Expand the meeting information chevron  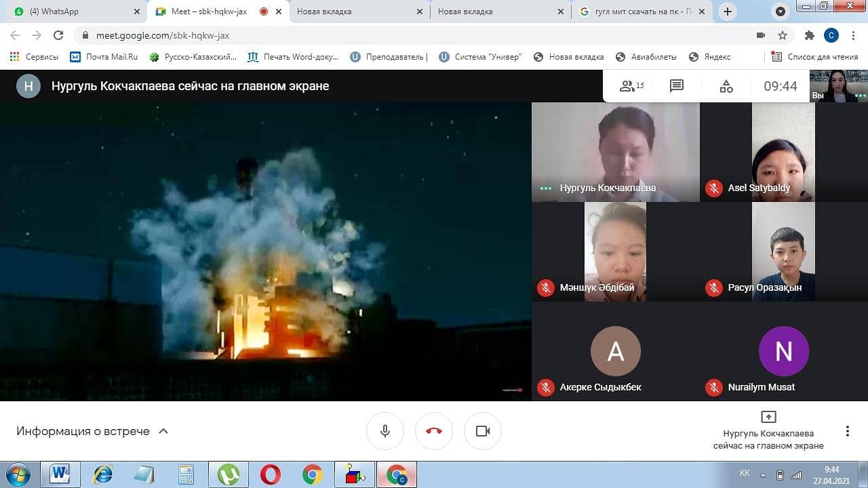(x=163, y=431)
